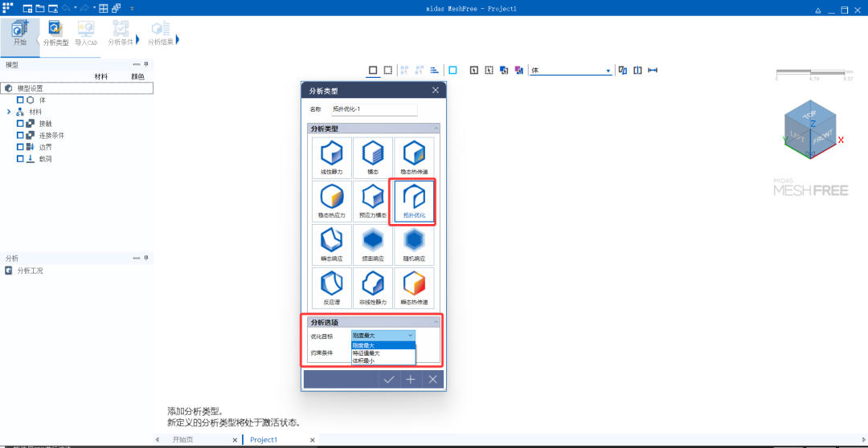The height and width of the screenshot is (448, 868).
Task: Open the 分析类型 ribbon step
Action: point(56,33)
